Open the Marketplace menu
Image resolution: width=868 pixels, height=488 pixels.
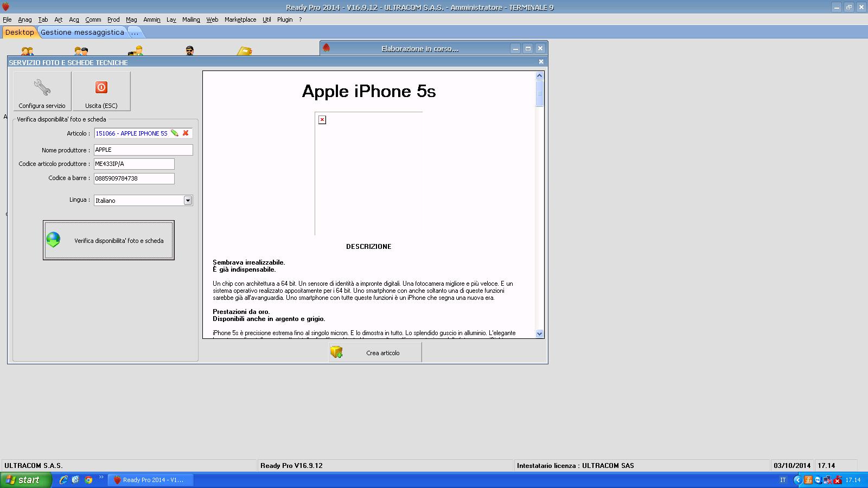point(240,20)
